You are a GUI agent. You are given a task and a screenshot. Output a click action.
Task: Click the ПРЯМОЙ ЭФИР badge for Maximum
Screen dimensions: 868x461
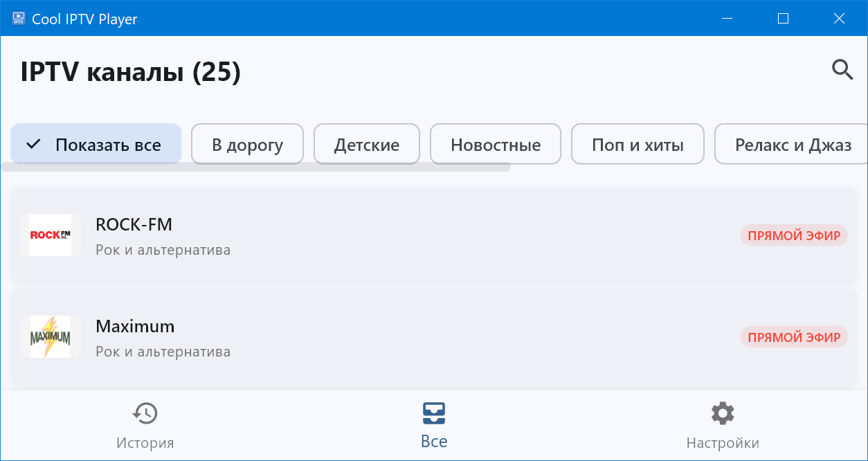point(793,336)
